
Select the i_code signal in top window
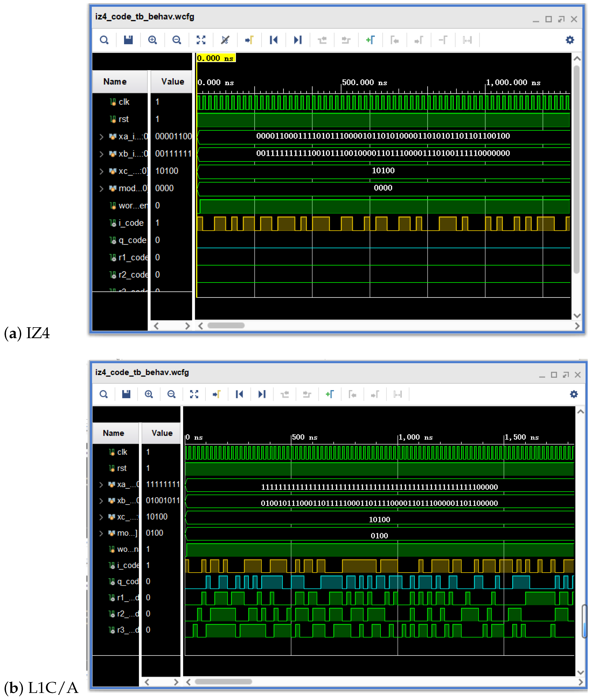click(131, 223)
